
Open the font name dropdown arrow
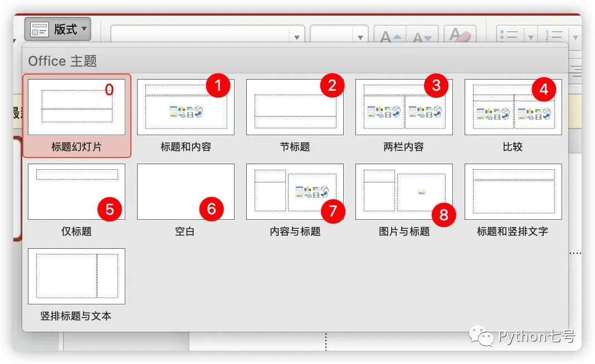coord(297,37)
